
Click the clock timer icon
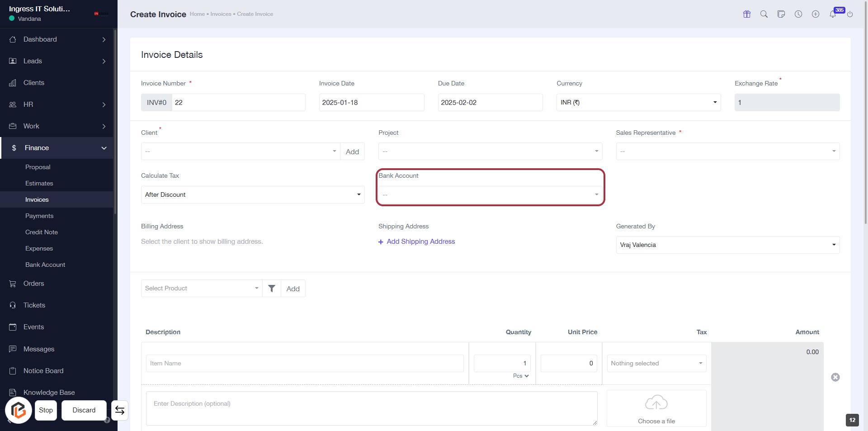pos(798,14)
